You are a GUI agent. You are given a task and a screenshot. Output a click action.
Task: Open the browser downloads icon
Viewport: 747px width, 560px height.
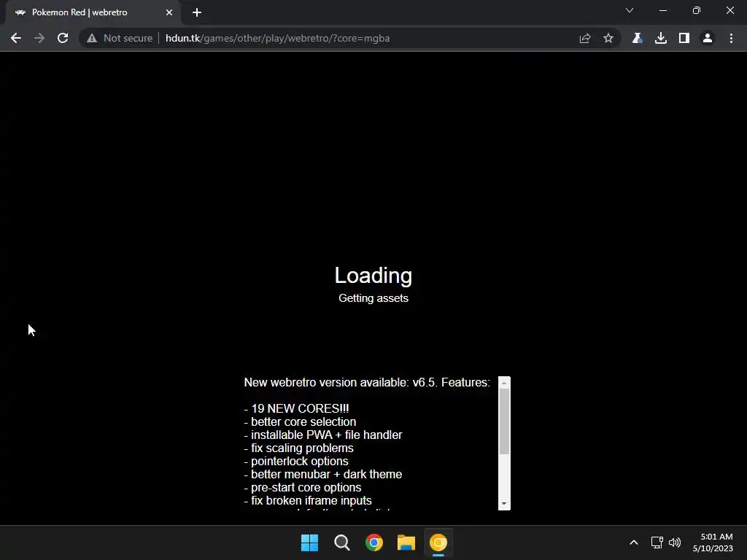click(x=661, y=38)
